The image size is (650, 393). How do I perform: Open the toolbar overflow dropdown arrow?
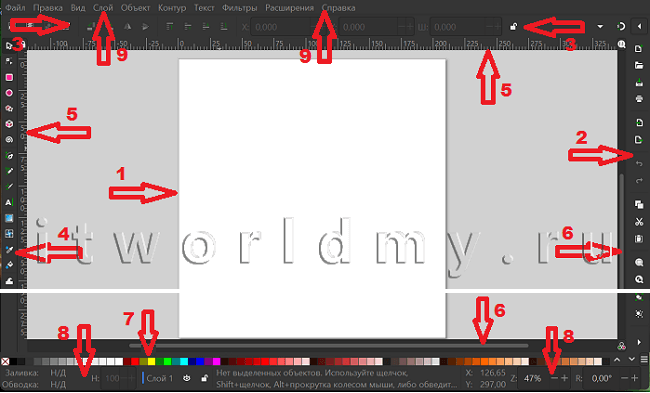coord(600,27)
